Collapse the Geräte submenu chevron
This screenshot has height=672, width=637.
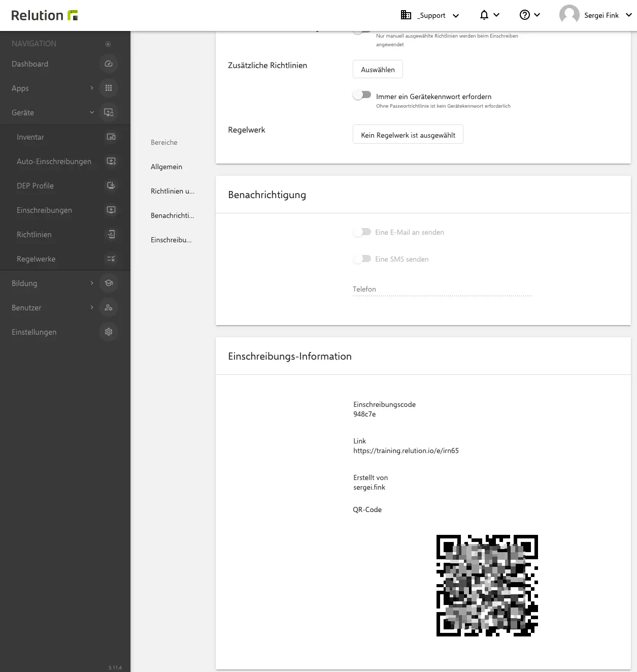(x=92, y=113)
